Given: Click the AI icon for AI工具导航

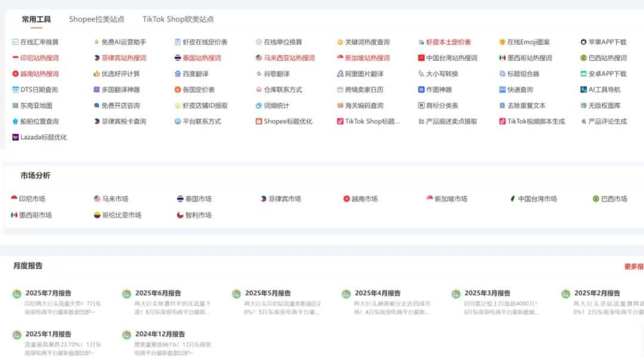Looking at the screenshot, I should 583,89.
